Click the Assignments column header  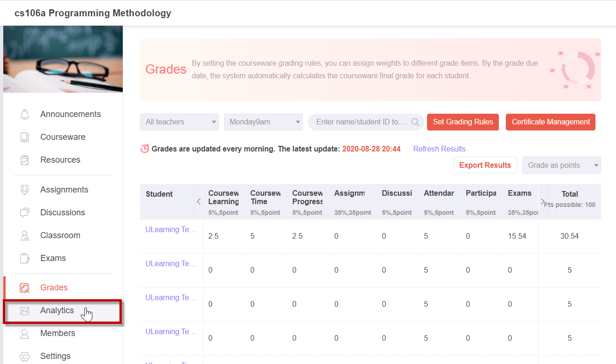click(350, 193)
